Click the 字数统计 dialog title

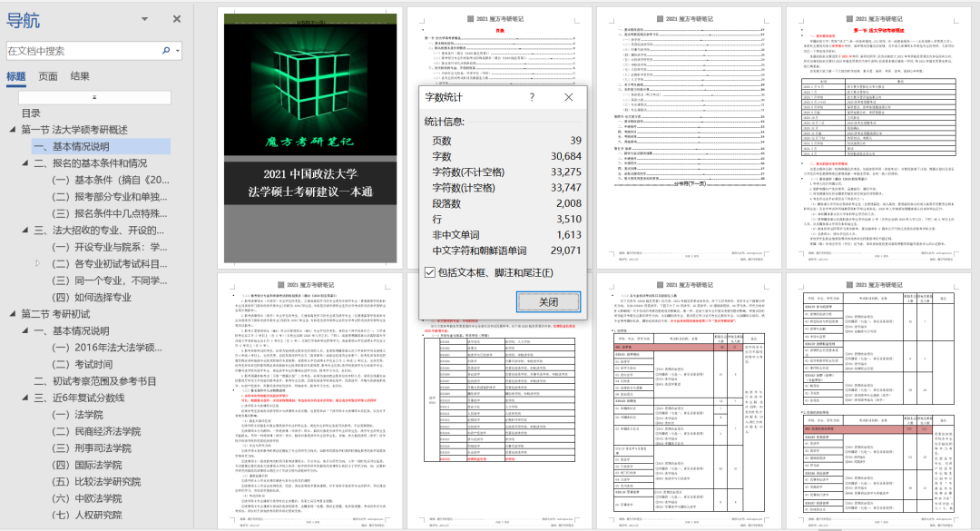click(x=444, y=97)
